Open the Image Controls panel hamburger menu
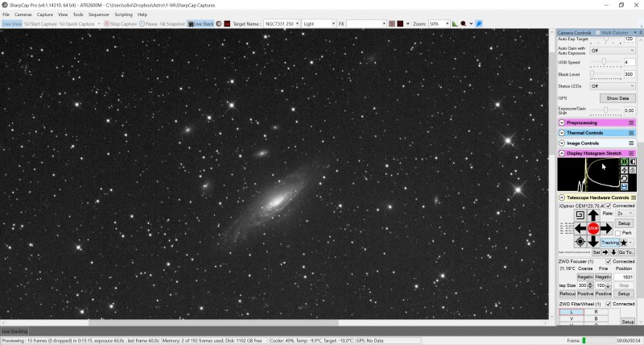This screenshot has height=345, width=644. 631,143
